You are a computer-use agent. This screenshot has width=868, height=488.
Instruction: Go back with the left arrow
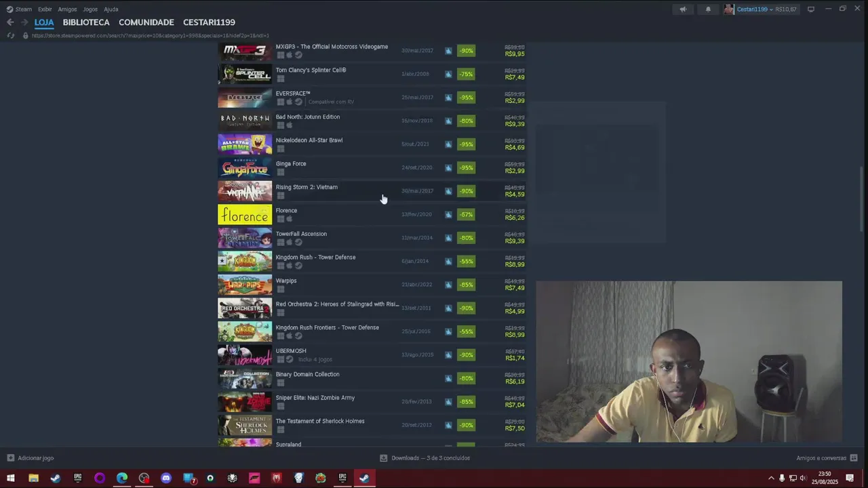coord(10,22)
